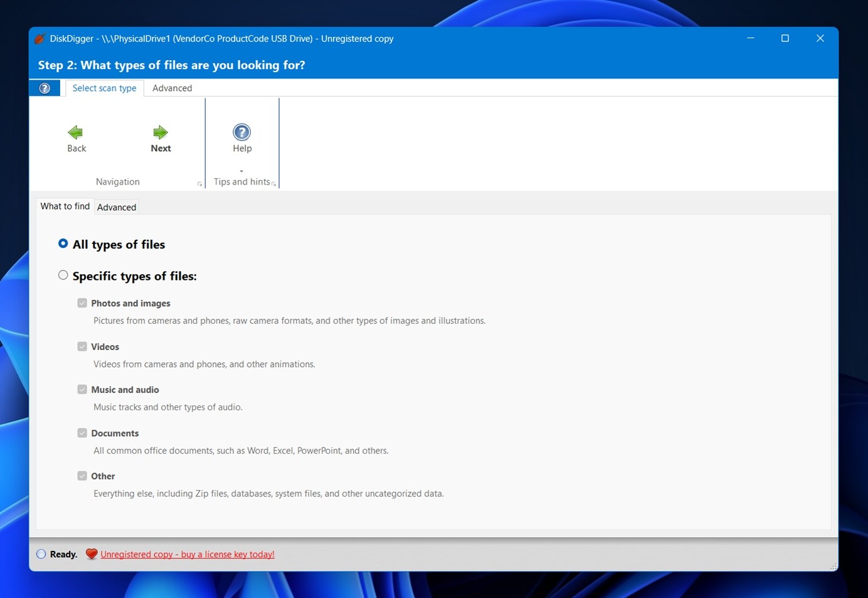Click the Navigation group dialog launcher
The width and height of the screenshot is (868, 598).
point(199,183)
